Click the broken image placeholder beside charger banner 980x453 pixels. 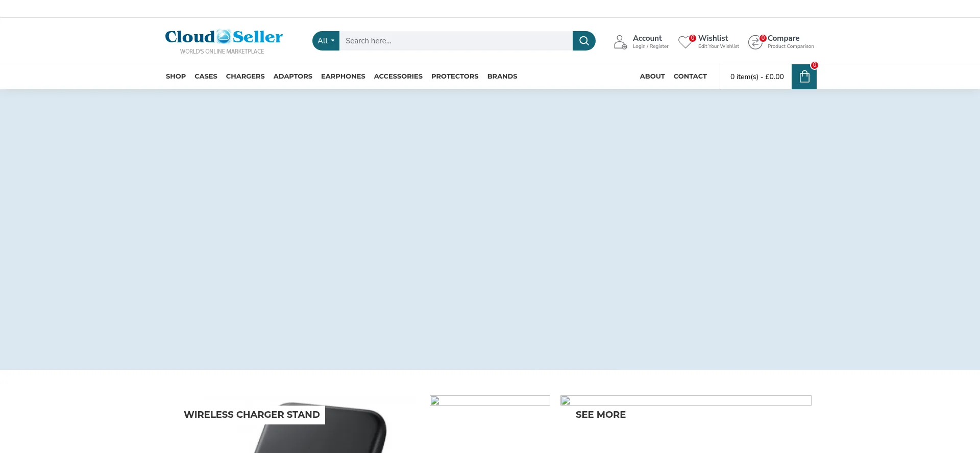(489, 400)
